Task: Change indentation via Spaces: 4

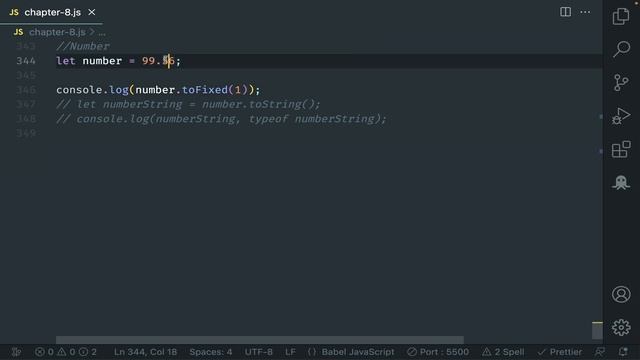Action: tap(211, 352)
